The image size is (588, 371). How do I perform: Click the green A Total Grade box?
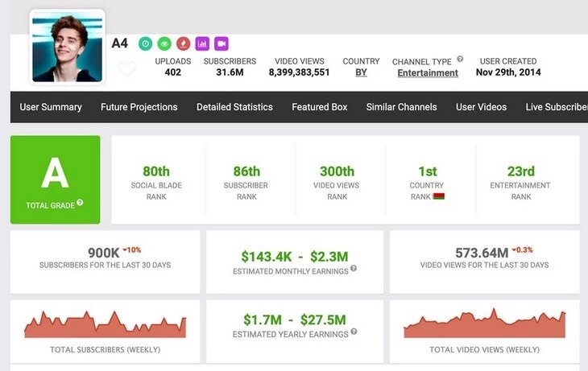pos(55,180)
